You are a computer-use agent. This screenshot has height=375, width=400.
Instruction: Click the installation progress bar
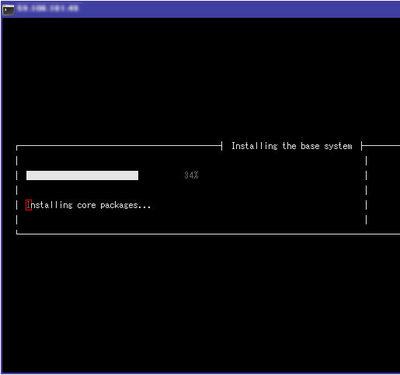[x=82, y=175]
